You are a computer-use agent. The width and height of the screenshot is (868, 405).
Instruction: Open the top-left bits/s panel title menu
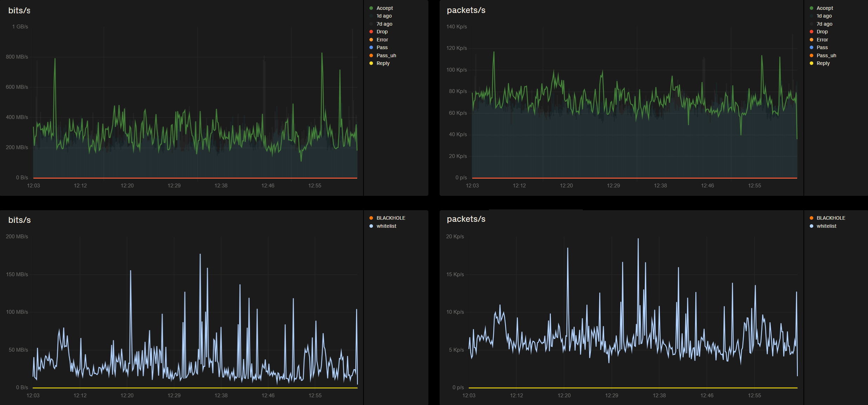[x=19, y=11]
